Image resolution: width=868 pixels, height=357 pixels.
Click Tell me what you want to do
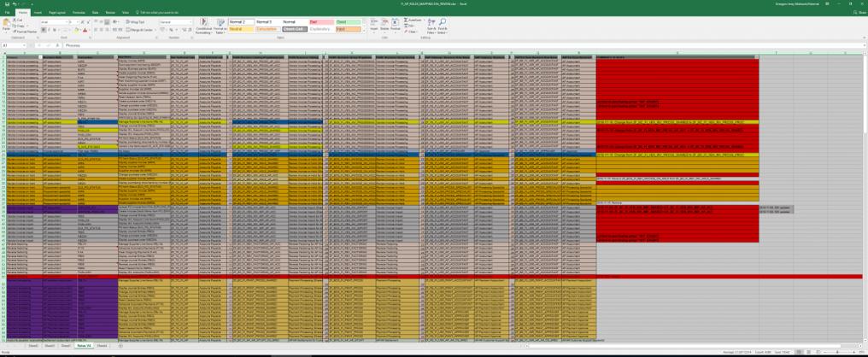159,12
